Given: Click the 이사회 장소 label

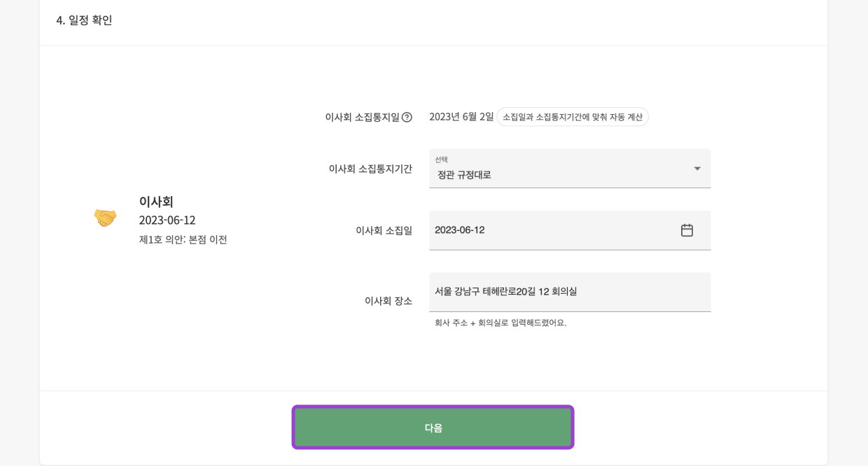Looking at the screenshot, I should 388,301.
